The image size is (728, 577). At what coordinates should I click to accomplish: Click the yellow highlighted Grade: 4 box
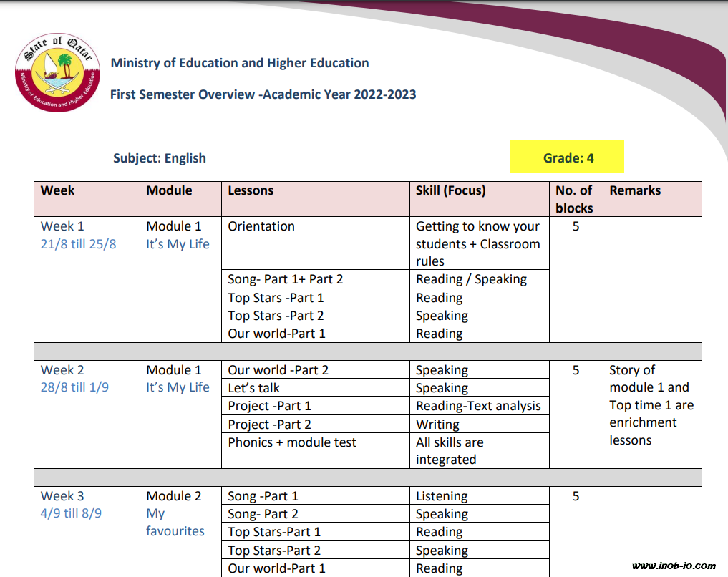pos(567,157)
